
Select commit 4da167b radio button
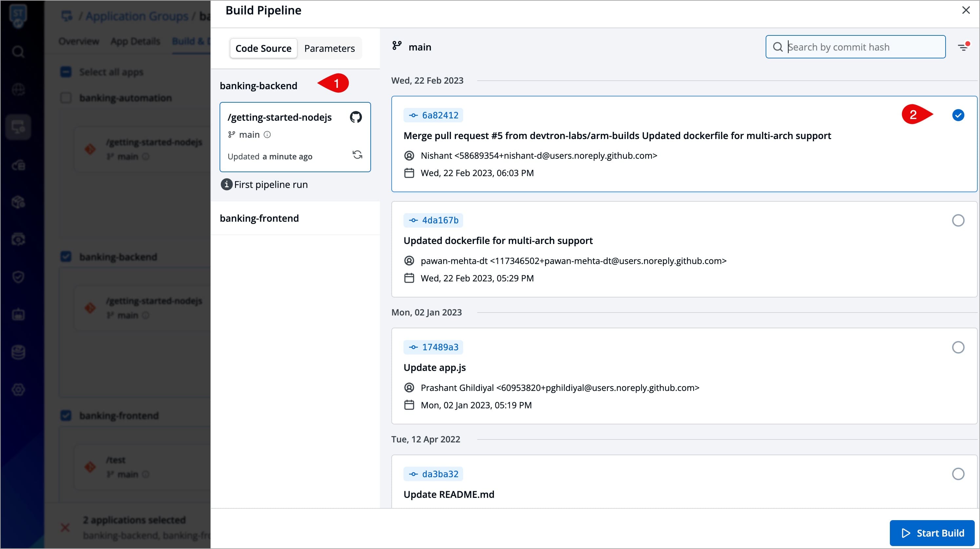click(958, 220)
